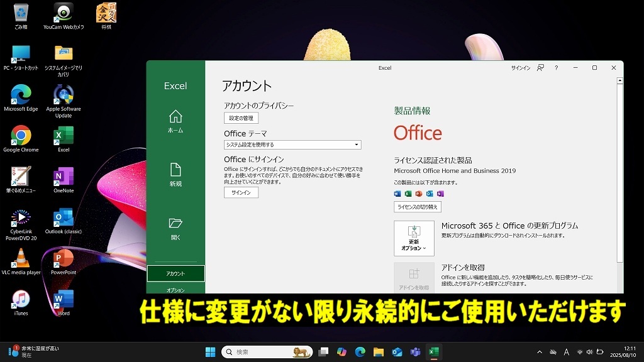Open Help question mark in title bar
The width and height of the screenshot is (644, 362).
556,68
